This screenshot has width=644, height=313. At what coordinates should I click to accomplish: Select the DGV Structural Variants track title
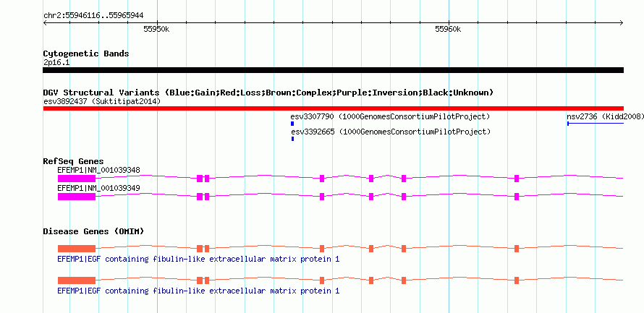268,93
